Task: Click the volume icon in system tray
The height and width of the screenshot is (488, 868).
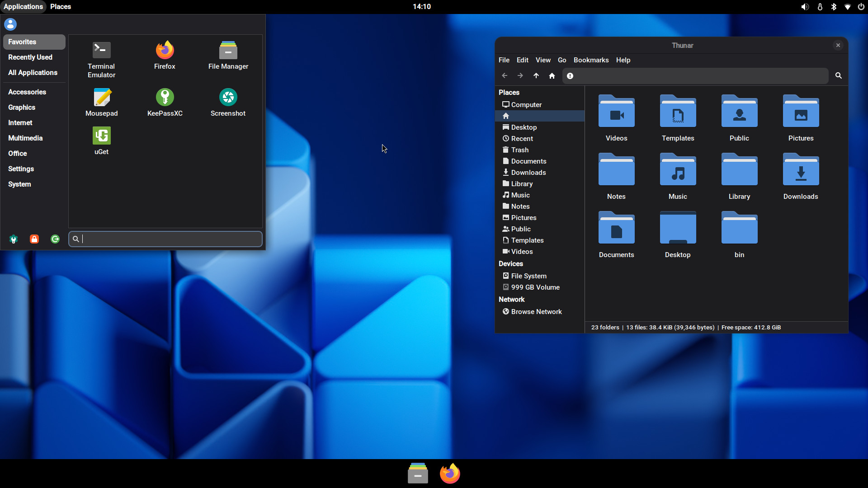Action: (805, 7)
